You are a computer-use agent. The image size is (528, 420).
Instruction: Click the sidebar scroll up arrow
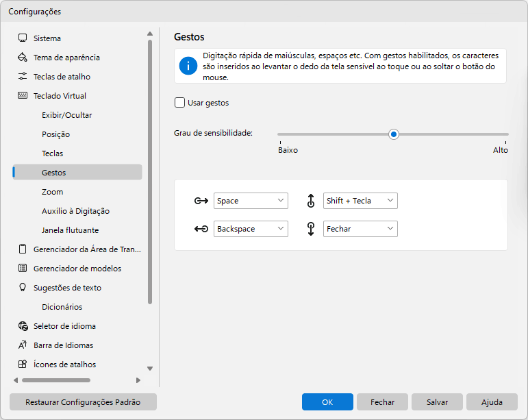coord(150,34)
